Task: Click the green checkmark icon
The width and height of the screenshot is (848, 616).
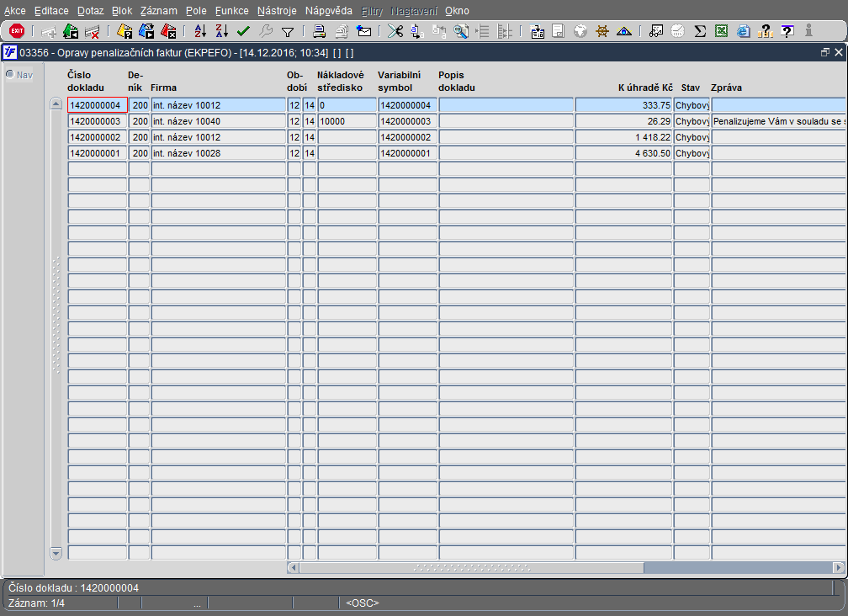Action: [243, 31]
